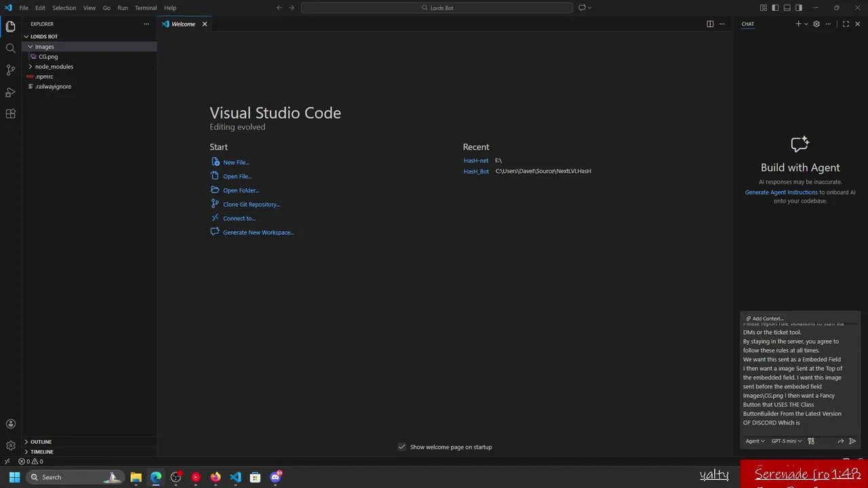Click Generate Agent Instructions link
Viewport: 868px width, 488px height.
(781, 192)
